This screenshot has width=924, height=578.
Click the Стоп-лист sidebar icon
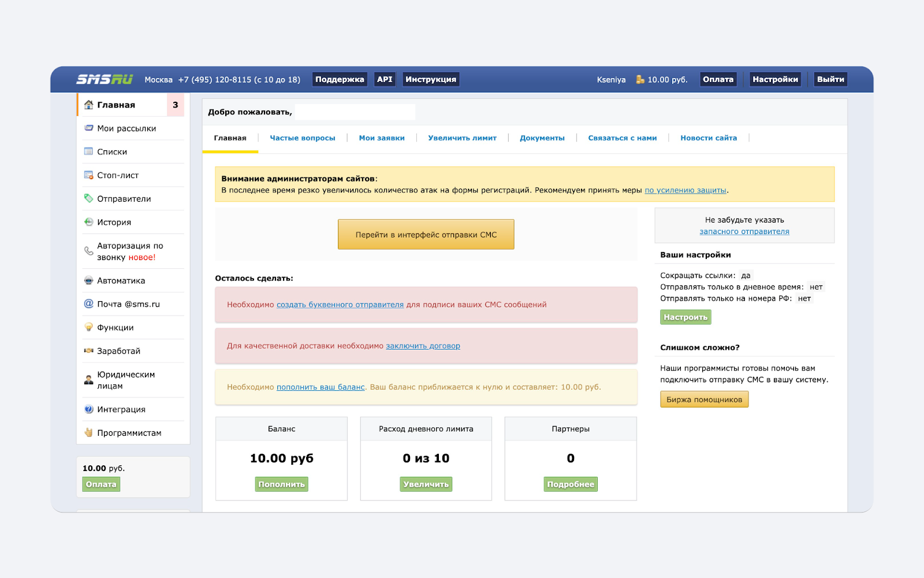coord(88,175)
